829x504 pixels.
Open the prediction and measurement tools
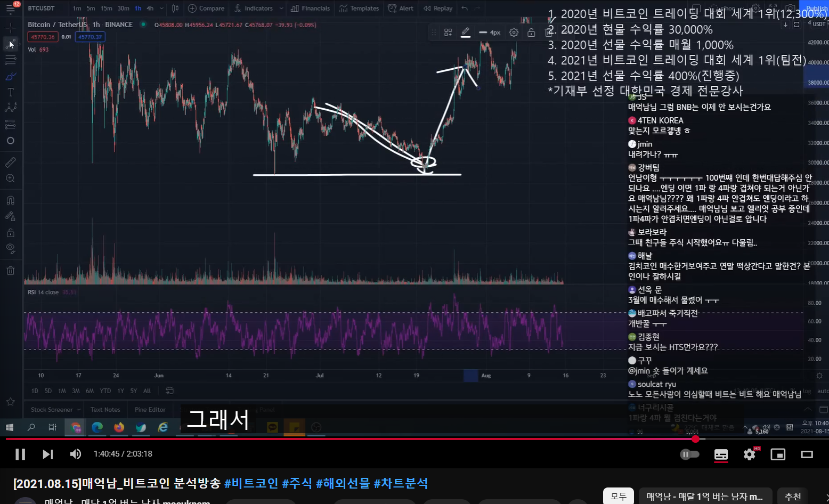10,125
